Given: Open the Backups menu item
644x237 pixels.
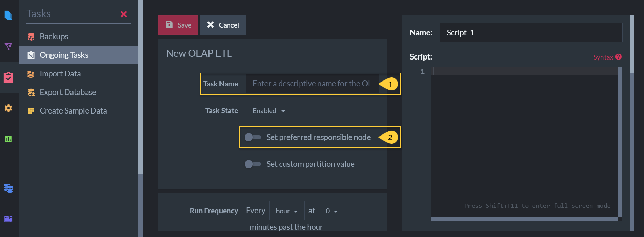Looking at the screenshot, I should pyautogui.click(x=79, y=36).
